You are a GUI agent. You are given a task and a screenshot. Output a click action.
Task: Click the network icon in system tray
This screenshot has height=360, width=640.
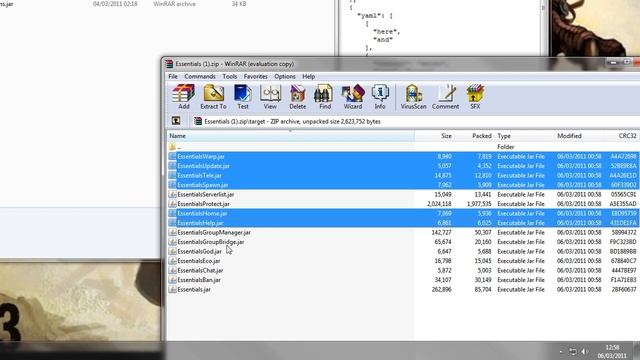[573, 351]
